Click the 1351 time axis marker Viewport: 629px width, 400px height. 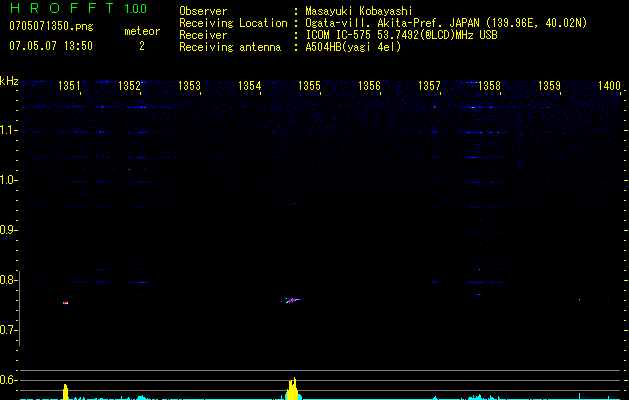pos(69,86)
